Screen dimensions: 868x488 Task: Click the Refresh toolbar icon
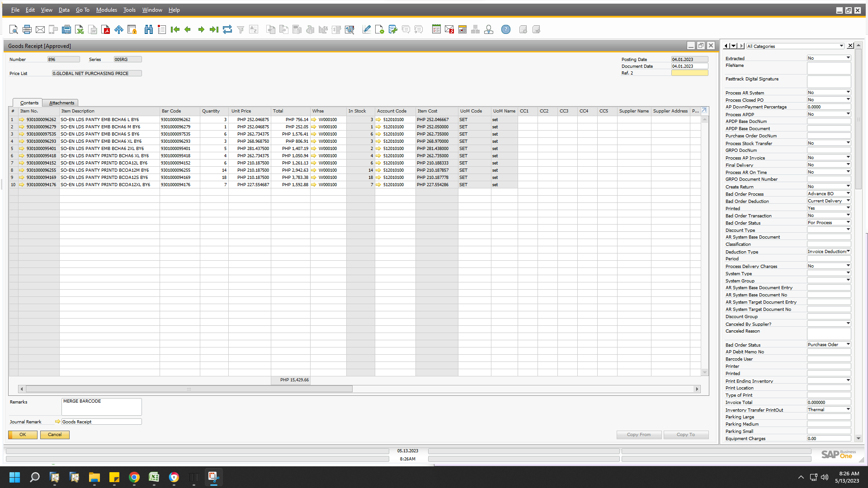[227, 29]
